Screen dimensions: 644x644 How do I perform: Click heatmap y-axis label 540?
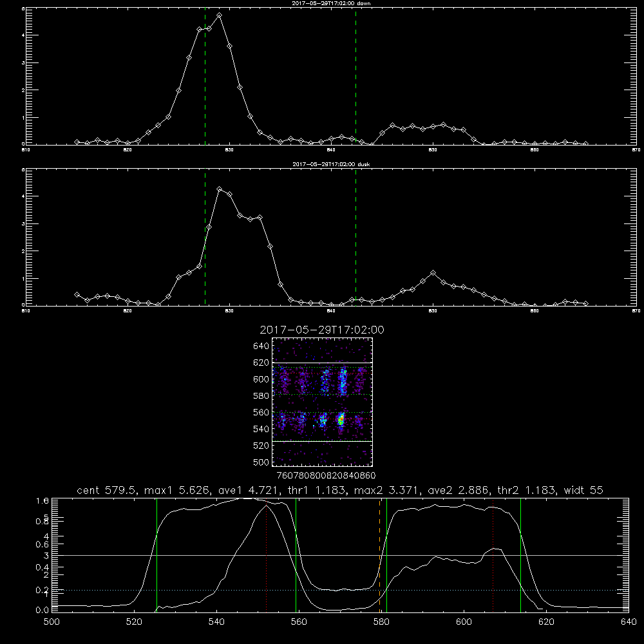pos(261,429)
